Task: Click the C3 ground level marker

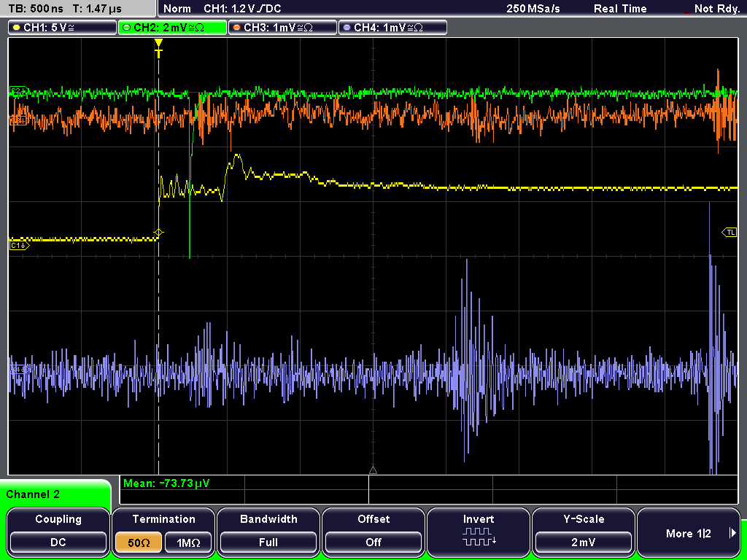Action: [18, 121]
